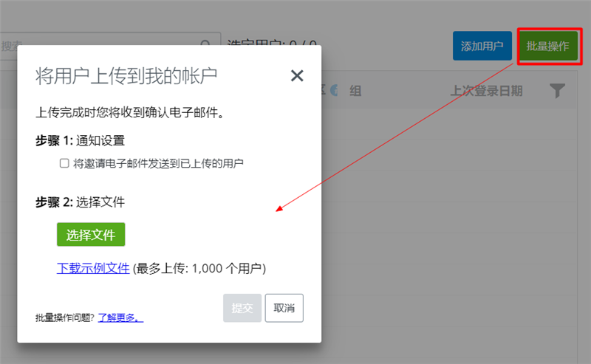This screenshot has width=591, height=364.
Task: Click the green 选择文件 button
Action: point(91,234)
